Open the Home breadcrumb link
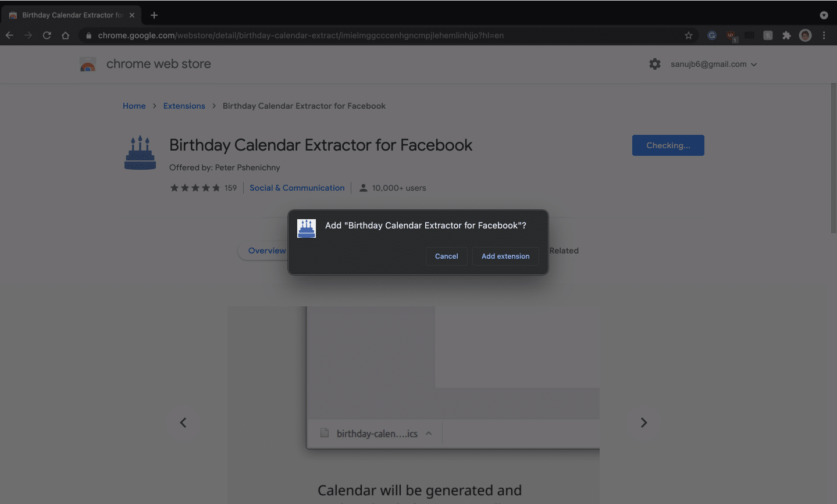The width and height of the screenshot is (837, 504). (134, 106)
